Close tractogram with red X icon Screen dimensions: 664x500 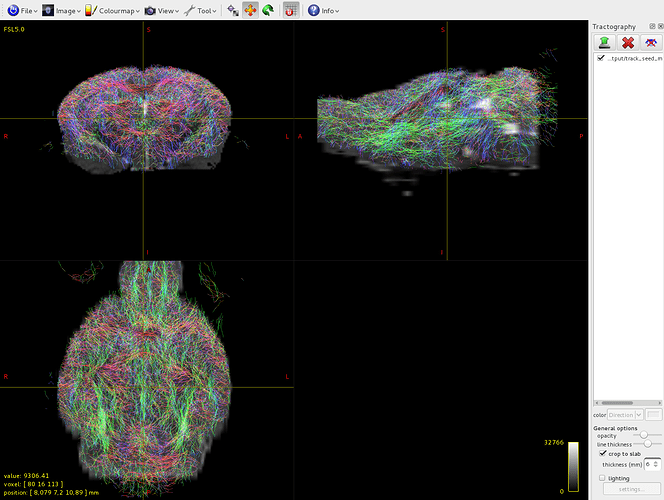pos(628,42)
